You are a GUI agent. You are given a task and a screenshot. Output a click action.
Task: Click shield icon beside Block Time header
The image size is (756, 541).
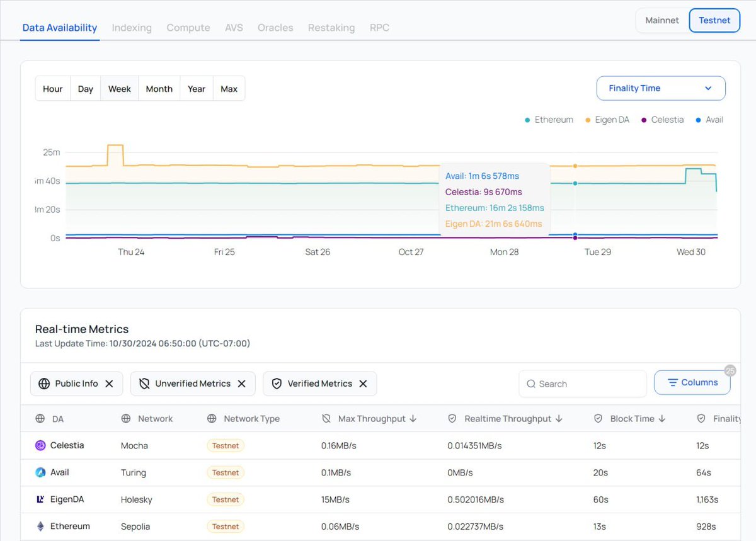(598, 418)
